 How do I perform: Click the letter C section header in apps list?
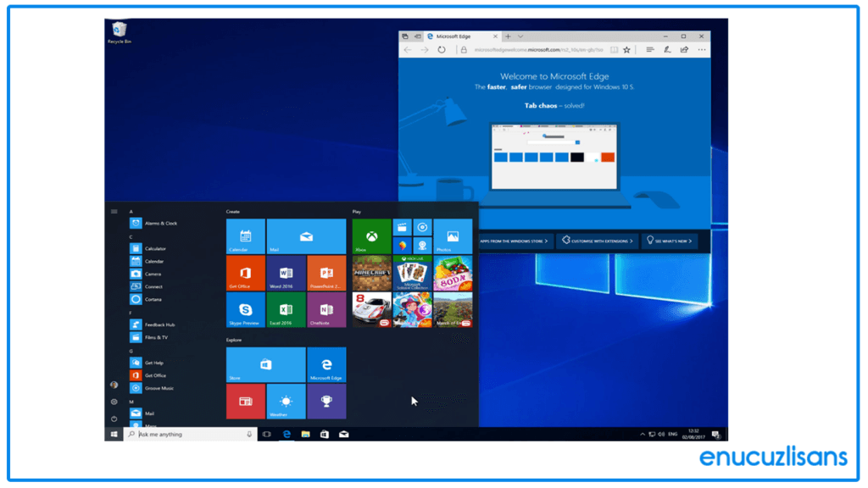pos(130,237)
